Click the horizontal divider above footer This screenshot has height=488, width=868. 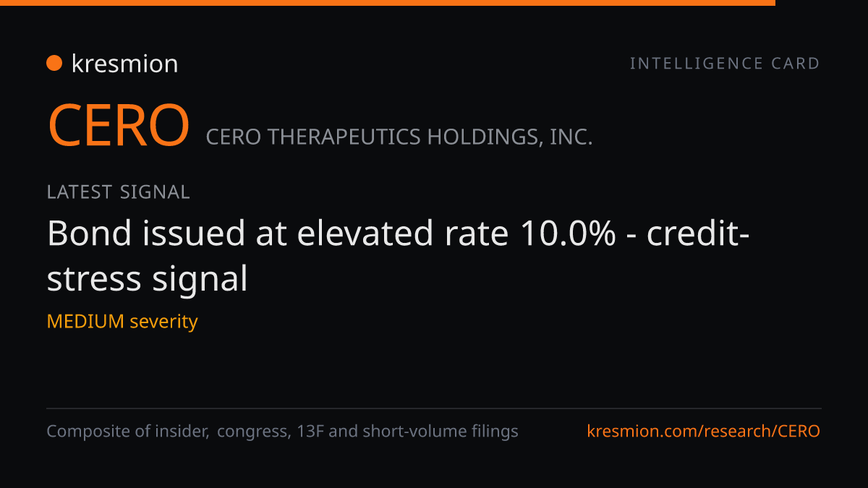tap(434, 408)
